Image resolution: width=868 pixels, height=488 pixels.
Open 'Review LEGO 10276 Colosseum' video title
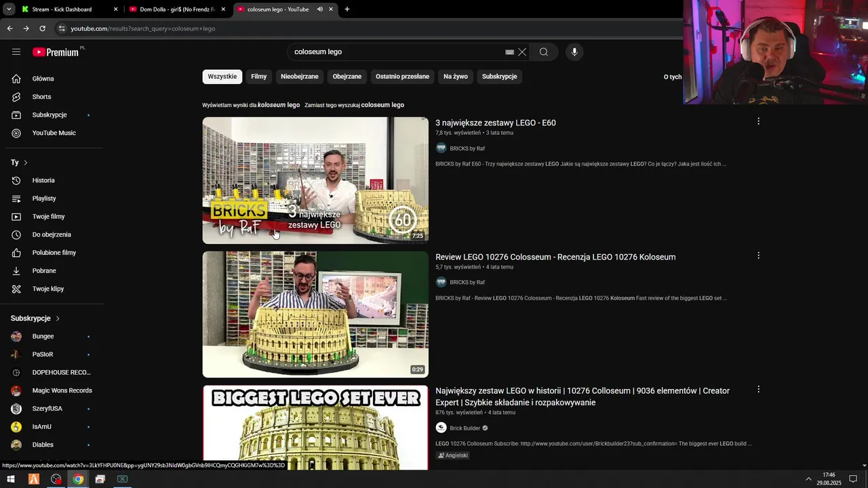[x=555, y=257]
